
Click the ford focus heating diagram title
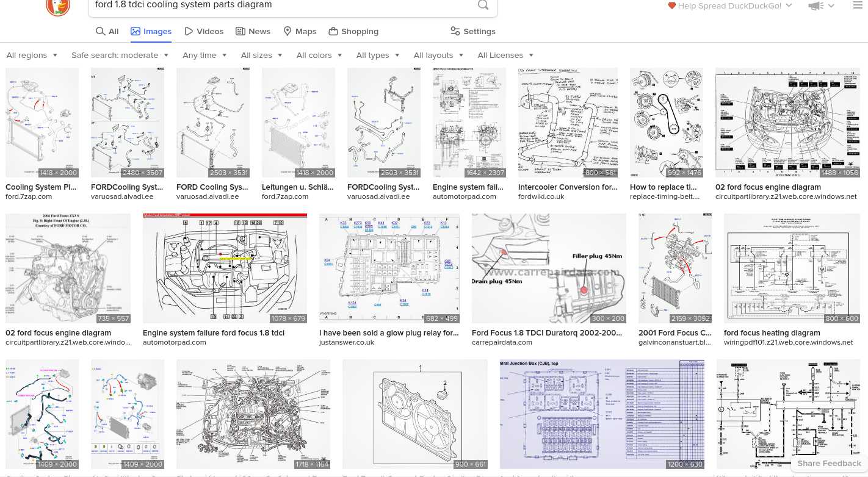click(x=772, y=333)
